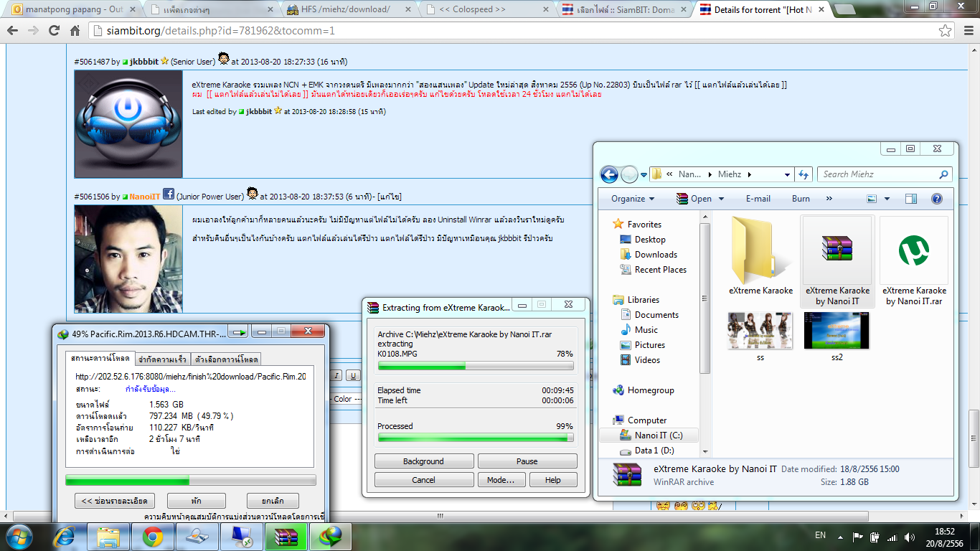Click the K0108.MPG 78% progress bar
This screenshot has width=980, height=551.
[476, 366]
